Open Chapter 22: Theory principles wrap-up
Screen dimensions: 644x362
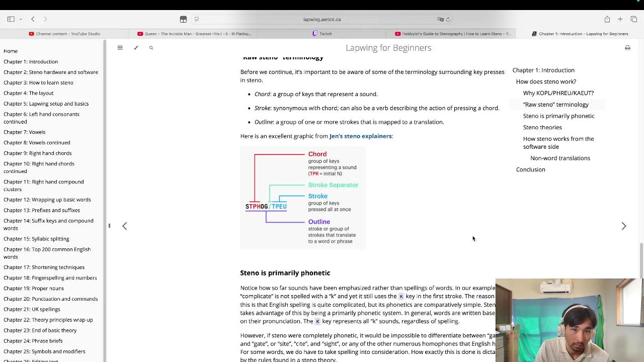coord(48,320)
